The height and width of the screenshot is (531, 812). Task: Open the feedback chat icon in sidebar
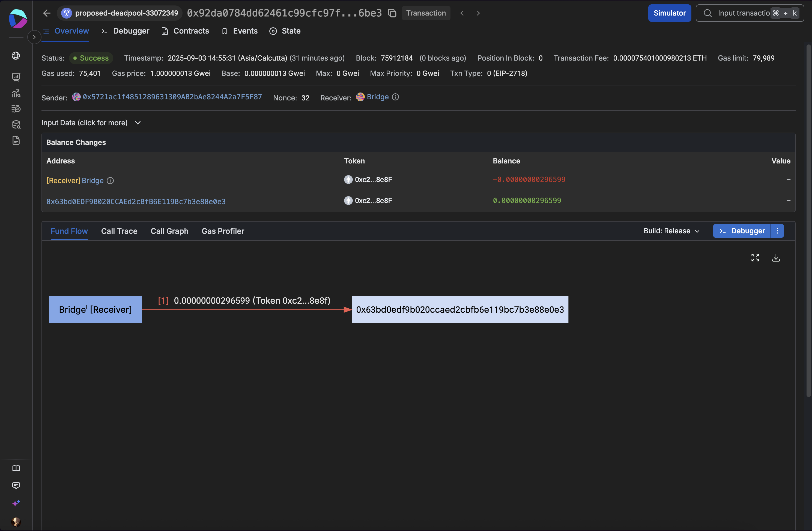[16, 485]
